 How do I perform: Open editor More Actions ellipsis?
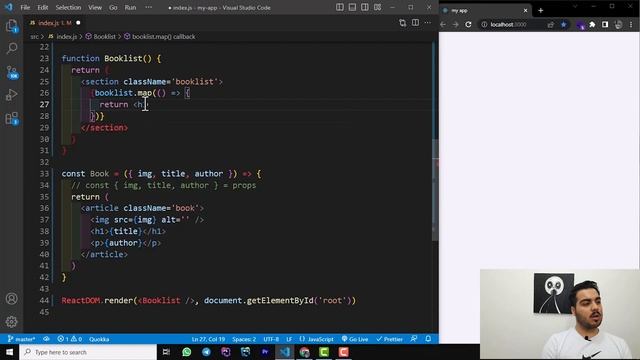pos(427,23)
